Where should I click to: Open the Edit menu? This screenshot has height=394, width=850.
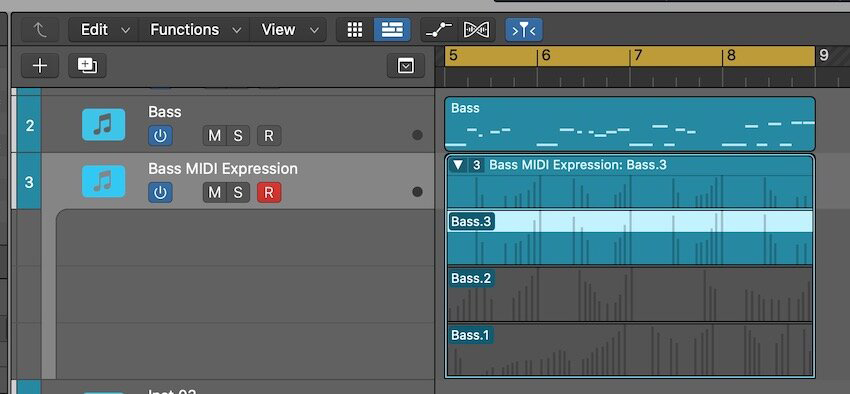[x=104, y=30]
